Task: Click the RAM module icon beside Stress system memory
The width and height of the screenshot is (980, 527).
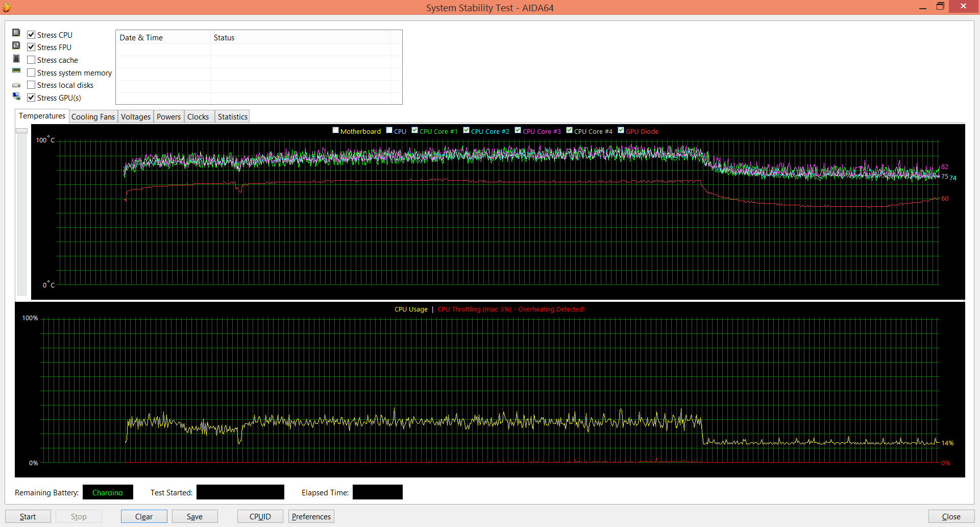Action: 16,71
